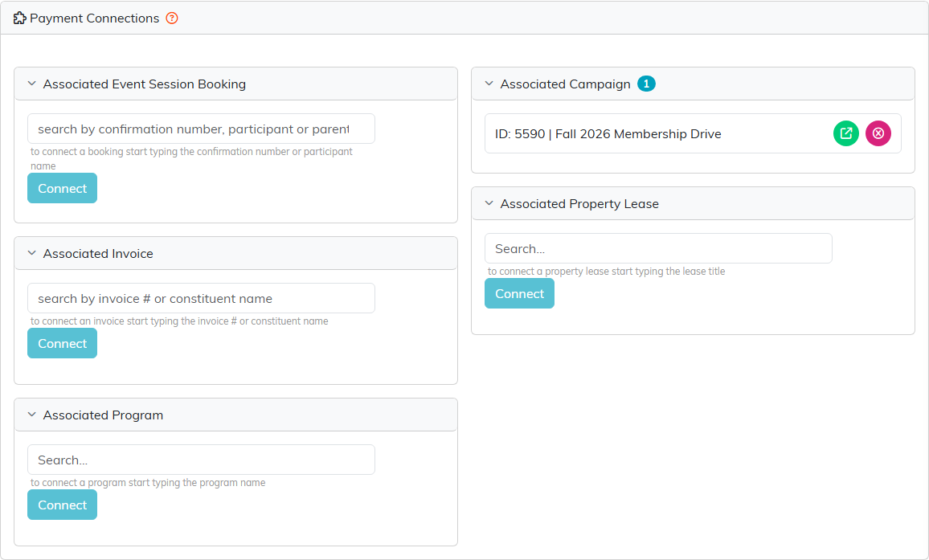929x560 pixels.
Task: Click the Payment Connections title text
Action: (95, 18)
